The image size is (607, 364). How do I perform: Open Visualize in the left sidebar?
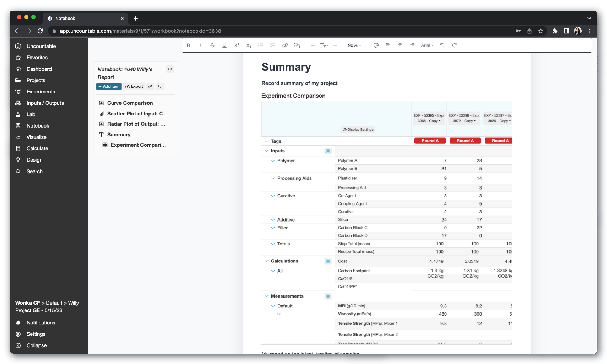click(36, 137)
